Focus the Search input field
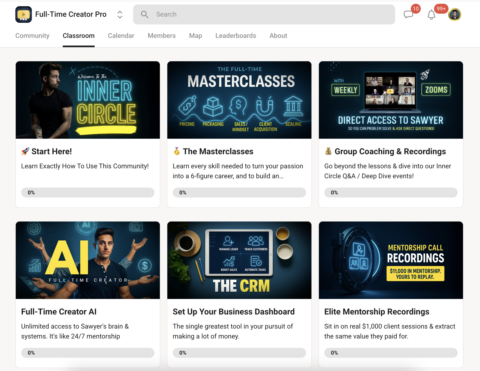The image size is (480, 371). 264,14
